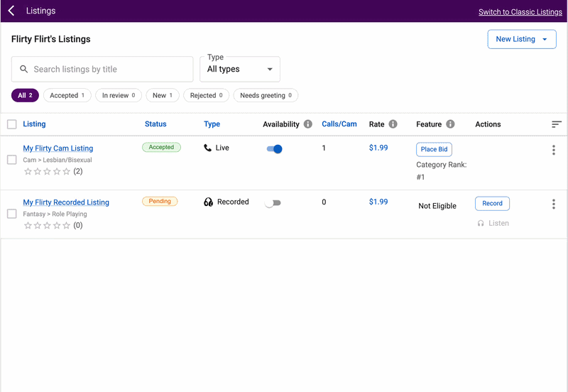Open My Flirty Recorded Listing
The height and width of the screenshot is (392, 568).
66,202
